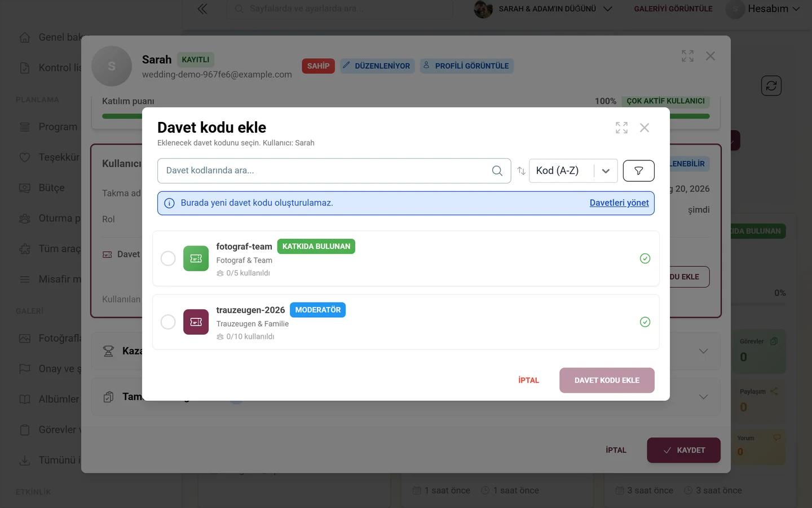Expand the Tamamlanan section chevron
This screenshot has height=508, width=812.
[x=704, y=397]
